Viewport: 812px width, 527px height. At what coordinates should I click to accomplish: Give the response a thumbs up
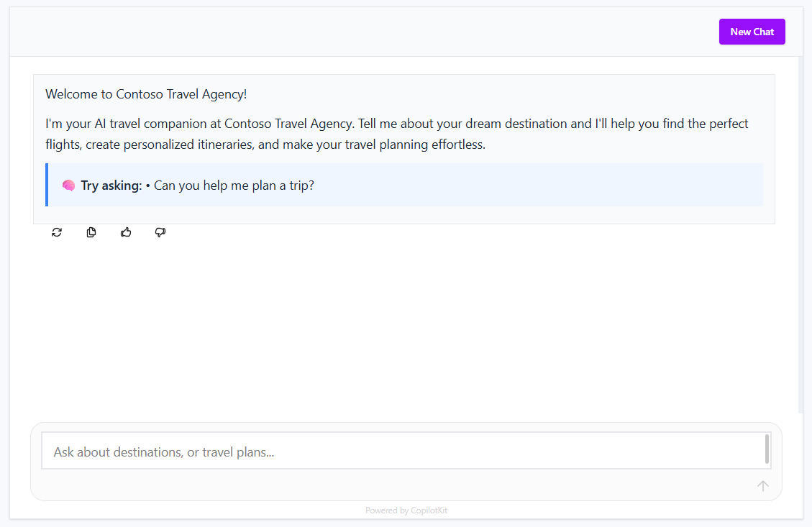coord(126,232)
